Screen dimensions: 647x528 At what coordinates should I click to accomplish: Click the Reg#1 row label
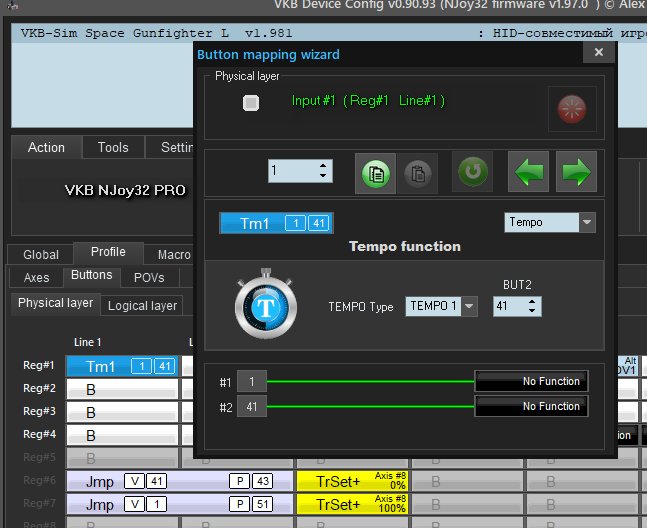38,365
